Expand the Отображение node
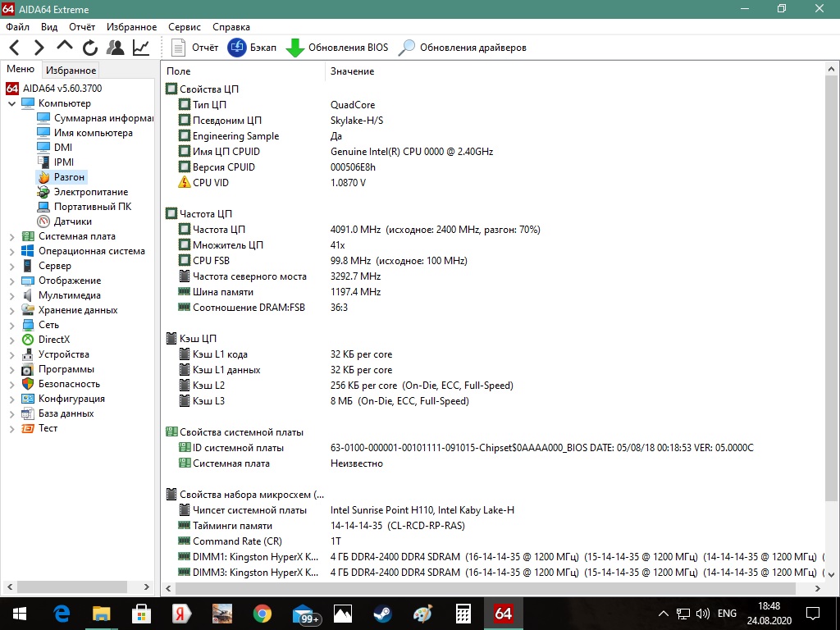The height and width of the screenshot is (630, 840). [11, 281]
